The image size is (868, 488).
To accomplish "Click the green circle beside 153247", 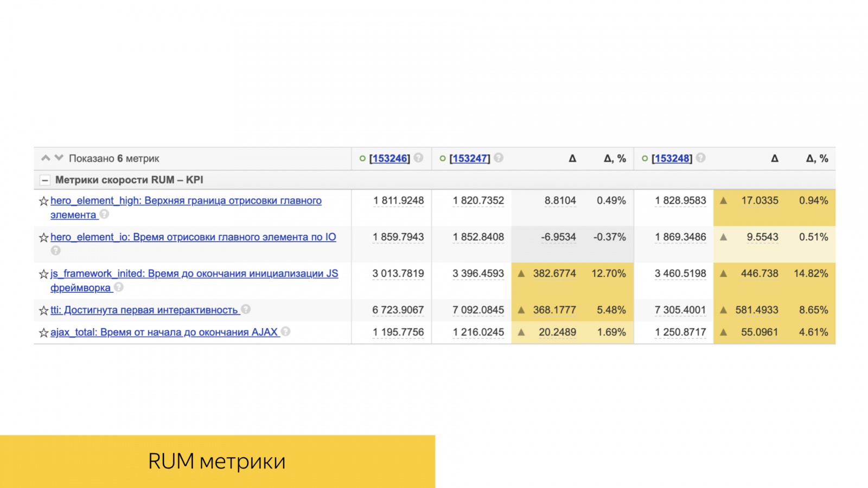I will click(442, 158).
